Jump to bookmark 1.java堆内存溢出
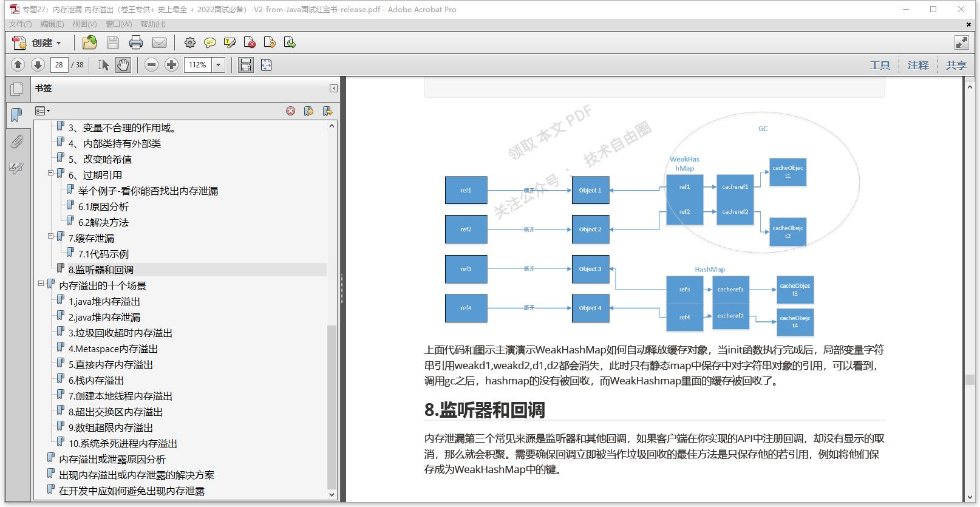The image size is (980, 507). click(x=104, y=301)
